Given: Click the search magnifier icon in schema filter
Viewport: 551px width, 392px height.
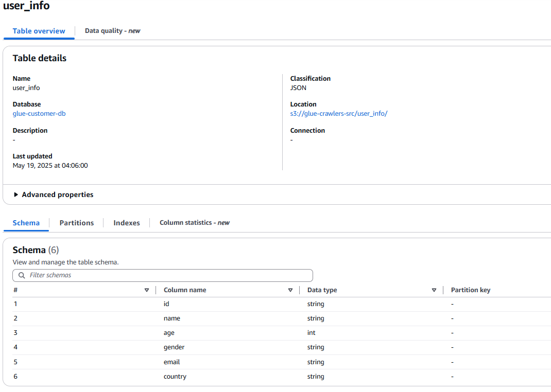Looking at the screenshot, I should [22, 275].
